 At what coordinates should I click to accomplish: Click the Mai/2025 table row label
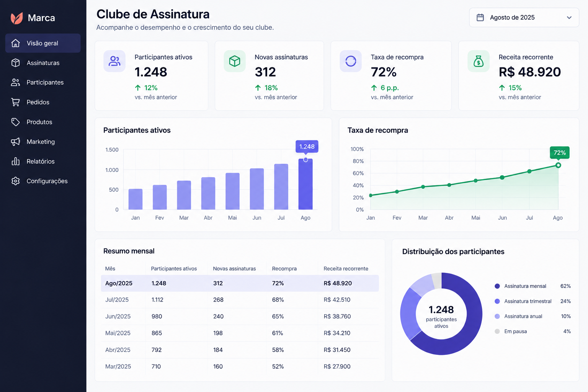(118, 333)
